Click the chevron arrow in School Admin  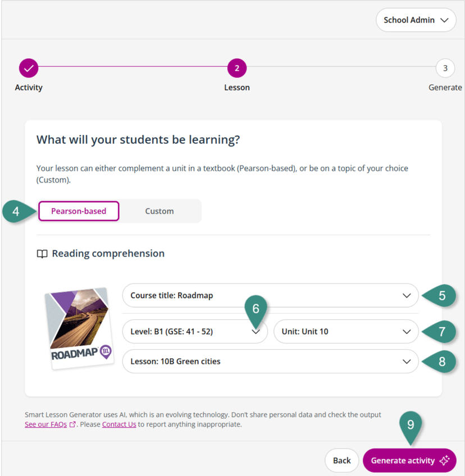click(445, 20)
